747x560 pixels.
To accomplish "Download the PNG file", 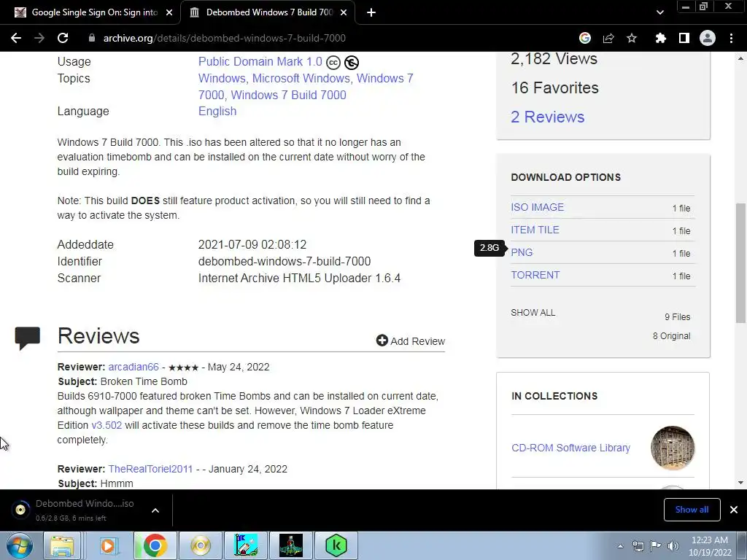I will click(522, 252).
